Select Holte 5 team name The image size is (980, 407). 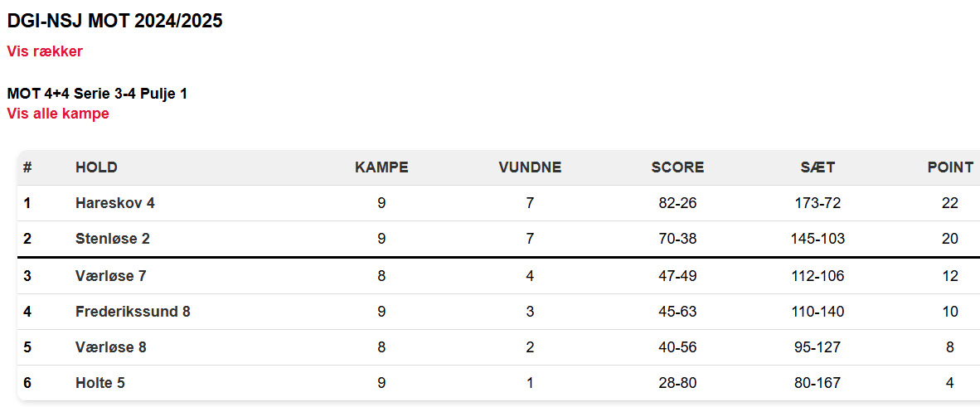click(x=100, y=383)
